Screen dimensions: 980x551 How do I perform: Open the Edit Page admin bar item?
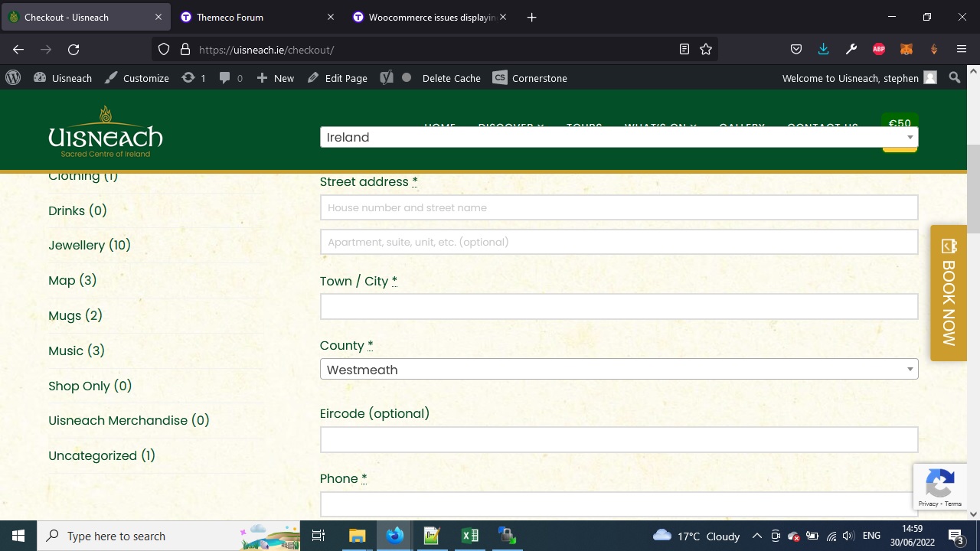point(338,78)
